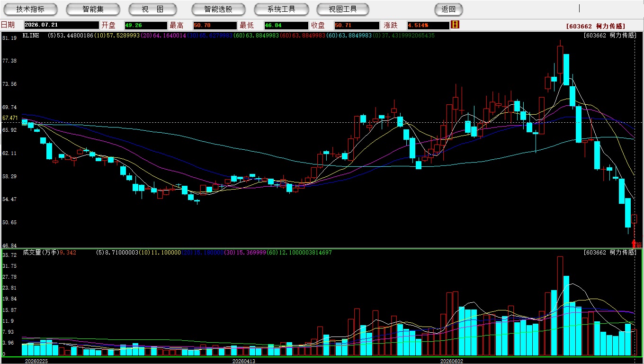The width and height of the screenshot is (644, 364).
Task: Click the volume 60-day average 12.1000003814697
Action: coord(304,253)
